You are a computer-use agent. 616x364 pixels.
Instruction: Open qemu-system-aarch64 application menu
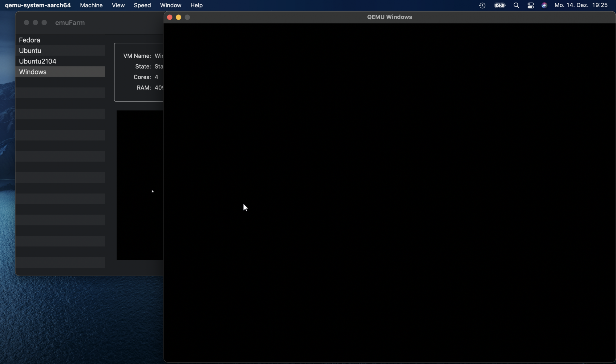pos(38,5)
